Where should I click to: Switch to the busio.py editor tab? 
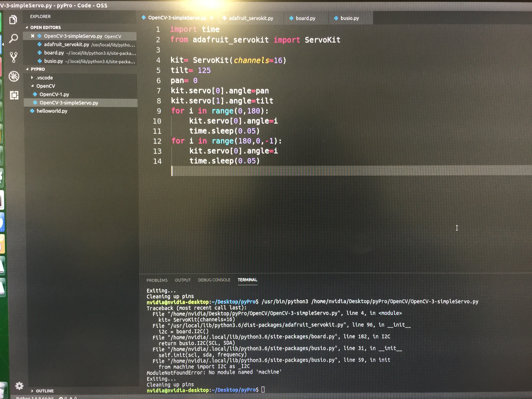pyautogui.click(x=349, y=18)
